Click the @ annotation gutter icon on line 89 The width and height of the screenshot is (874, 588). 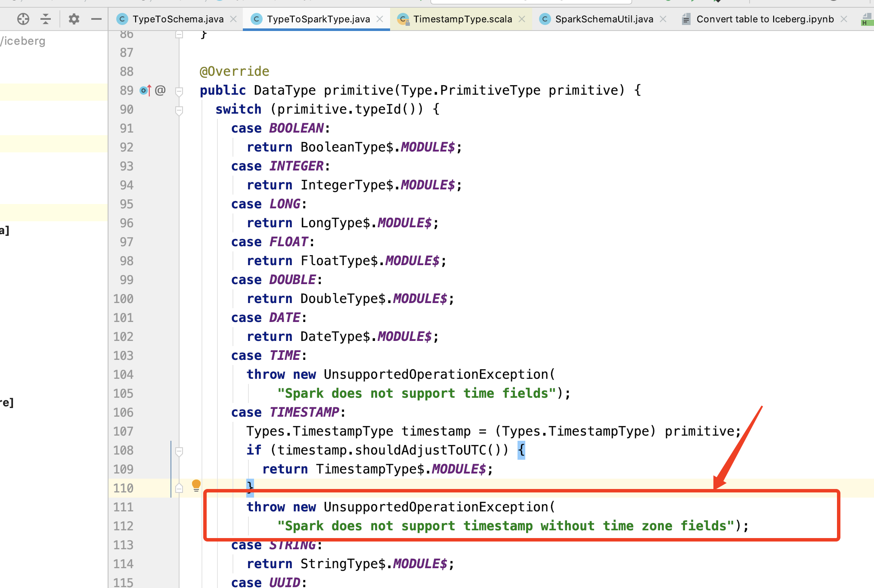click(x=160, y=90)
